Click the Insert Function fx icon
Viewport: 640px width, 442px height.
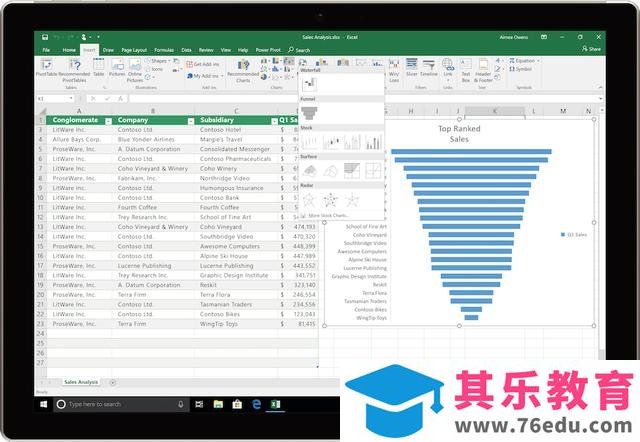pyautogui.click(x=120, y=98)
